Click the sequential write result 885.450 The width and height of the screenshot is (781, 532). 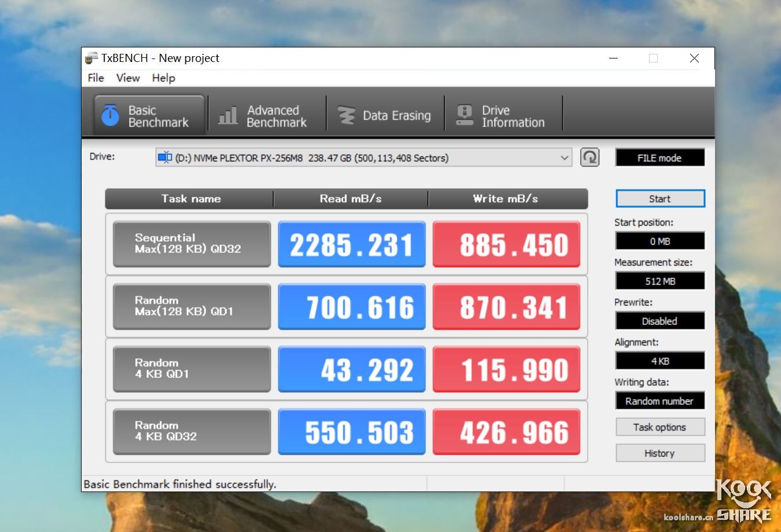507,244
